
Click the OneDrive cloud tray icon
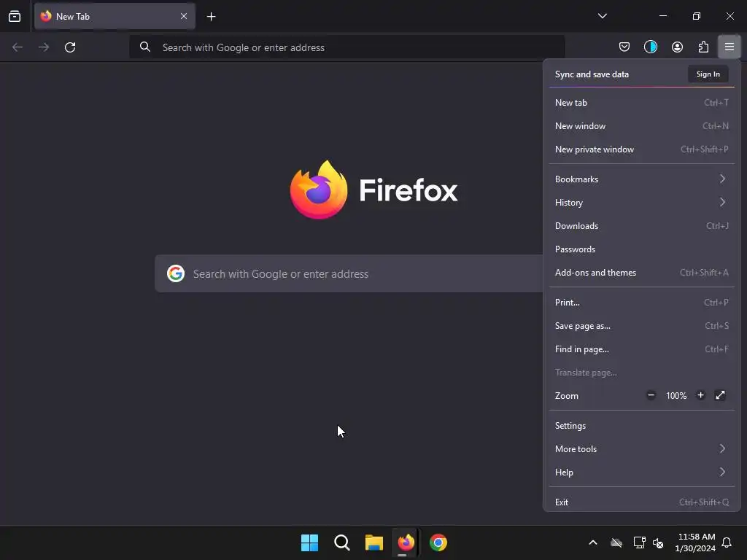click(616, 542)
